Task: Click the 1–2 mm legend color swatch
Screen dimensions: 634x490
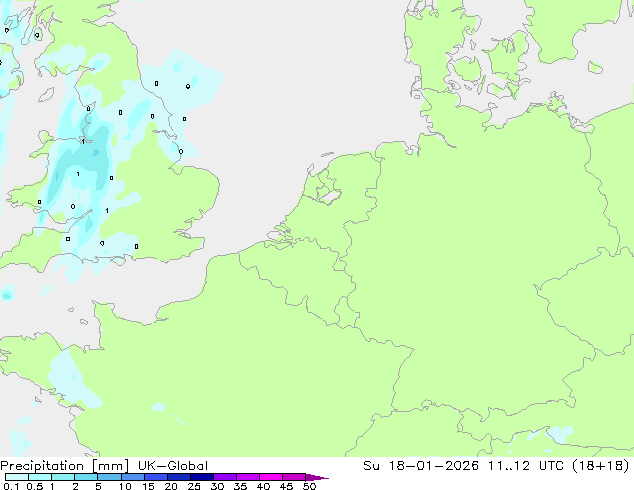Action: [63, 477]
